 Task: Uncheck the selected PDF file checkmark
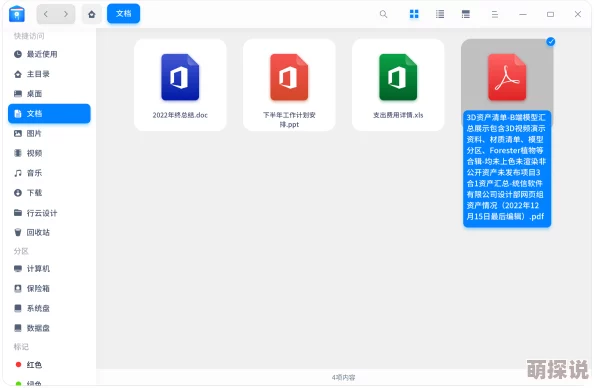(x=551, y=42)
